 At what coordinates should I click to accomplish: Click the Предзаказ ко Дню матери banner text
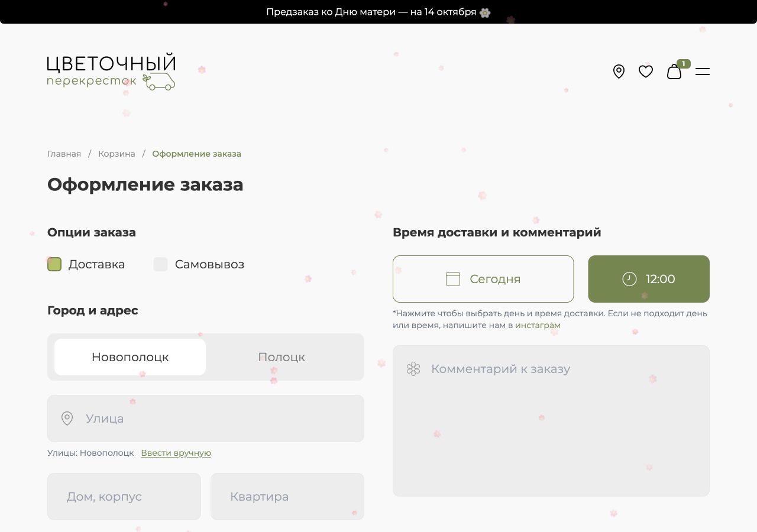pos(378,12)
